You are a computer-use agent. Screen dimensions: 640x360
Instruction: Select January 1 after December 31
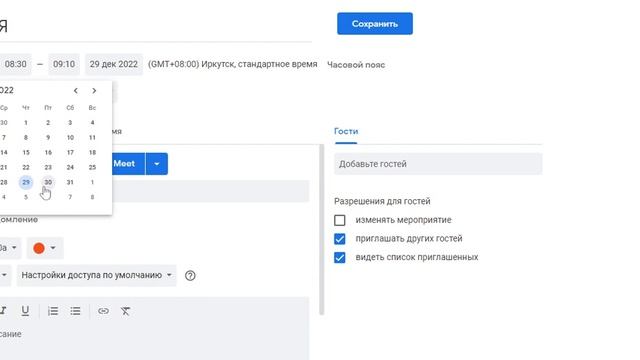(x=92, y=182)
